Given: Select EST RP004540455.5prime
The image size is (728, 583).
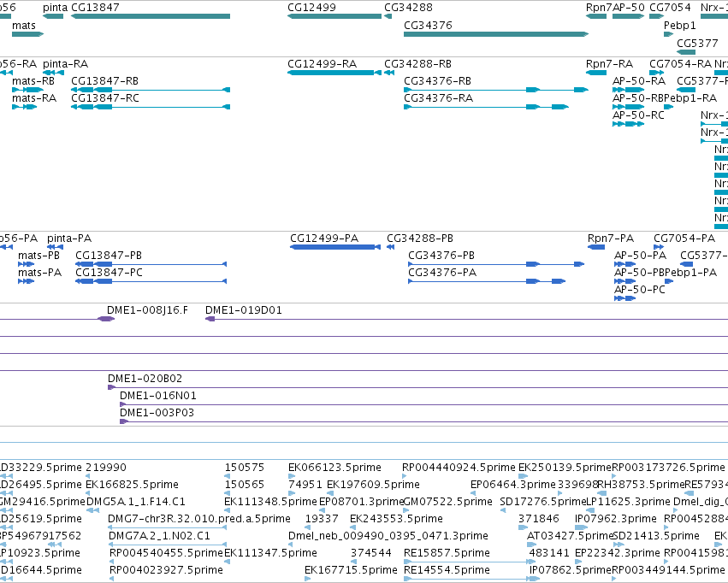Looking at the screenshot, I should [x=112, y=562].
